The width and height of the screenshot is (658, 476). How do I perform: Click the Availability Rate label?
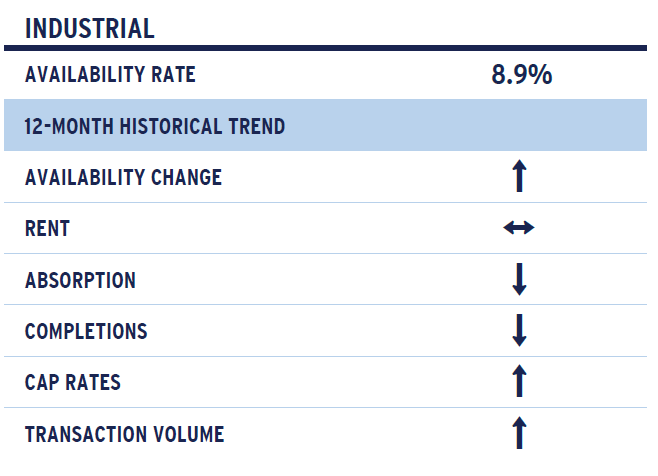[x=110, y=75]
